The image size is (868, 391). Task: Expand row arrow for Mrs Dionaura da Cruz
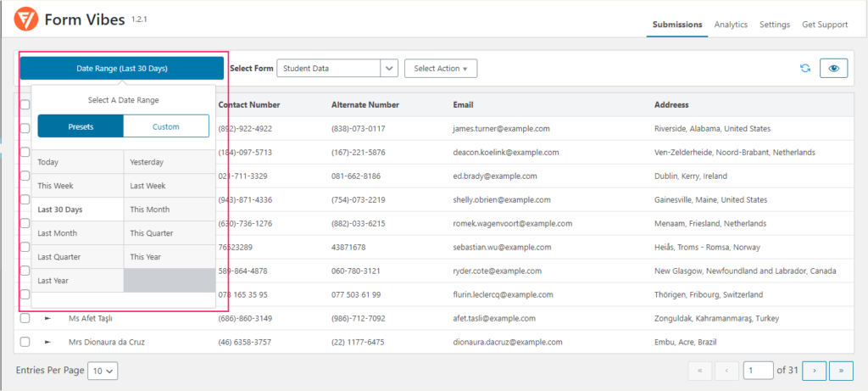tap(47, 343)
